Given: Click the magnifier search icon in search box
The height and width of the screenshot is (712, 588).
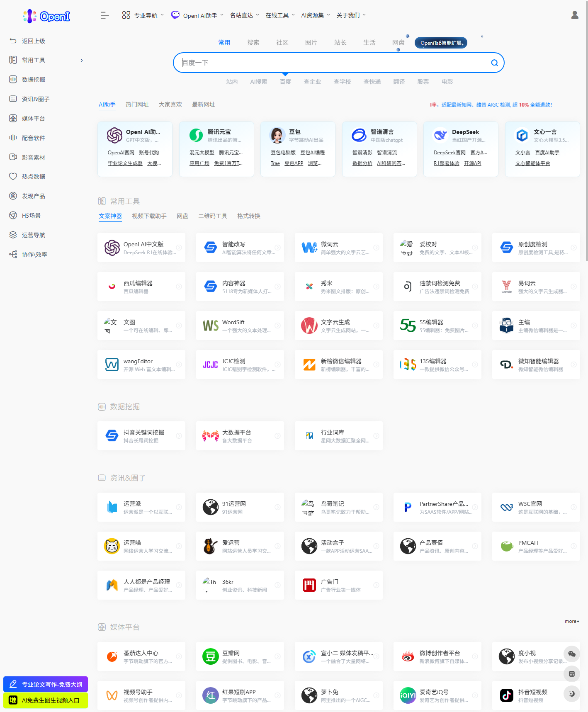Looking at the screenshot, I should [494, 63].
